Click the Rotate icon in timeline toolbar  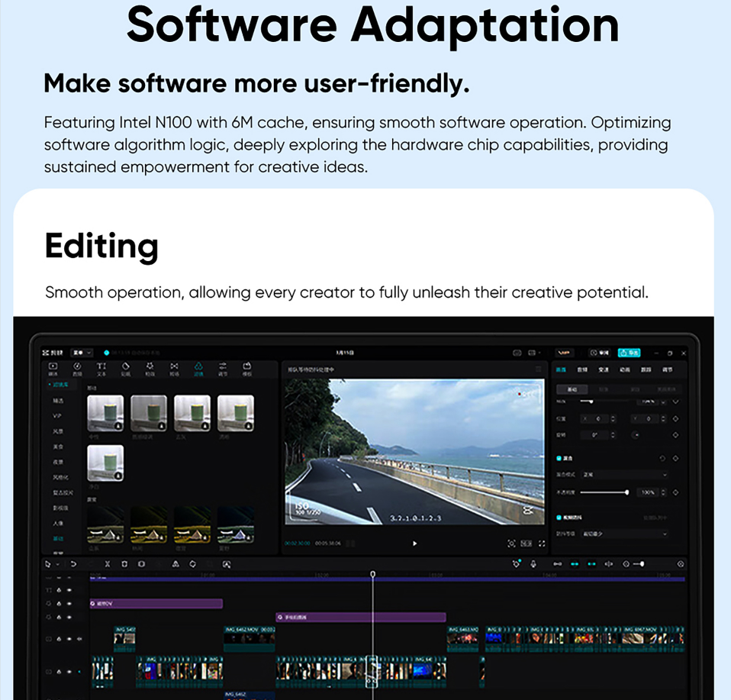[x=192, y=564]
